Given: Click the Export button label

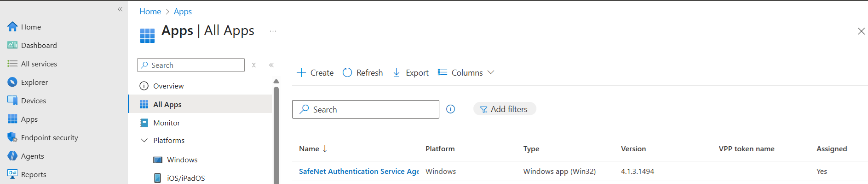Looking at the screenshot, I should (417, 72).
